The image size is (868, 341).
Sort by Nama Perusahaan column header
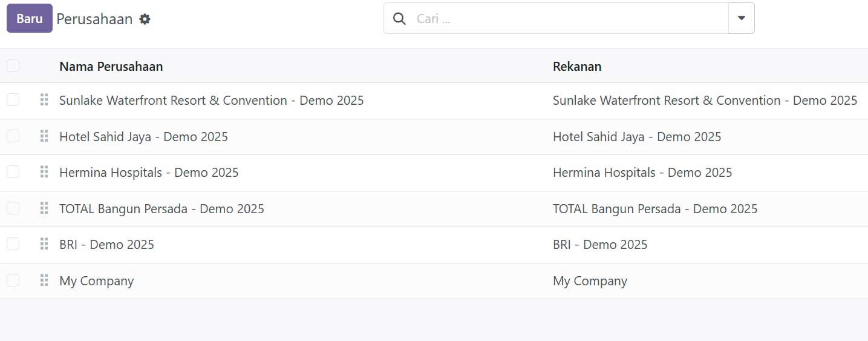pyautogui.click(x=111, y=67)
